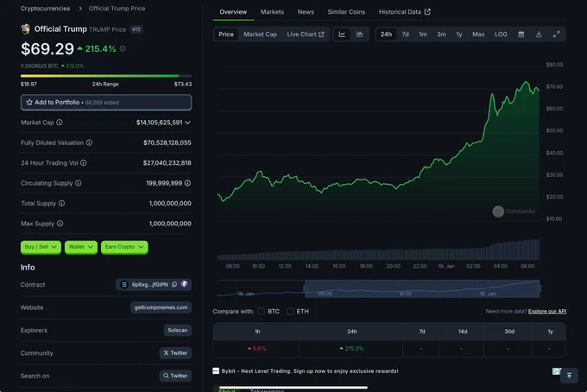Enable ETH comparison checkbox
The height and width of the screenshot is (392, 587).
point(290,311)
